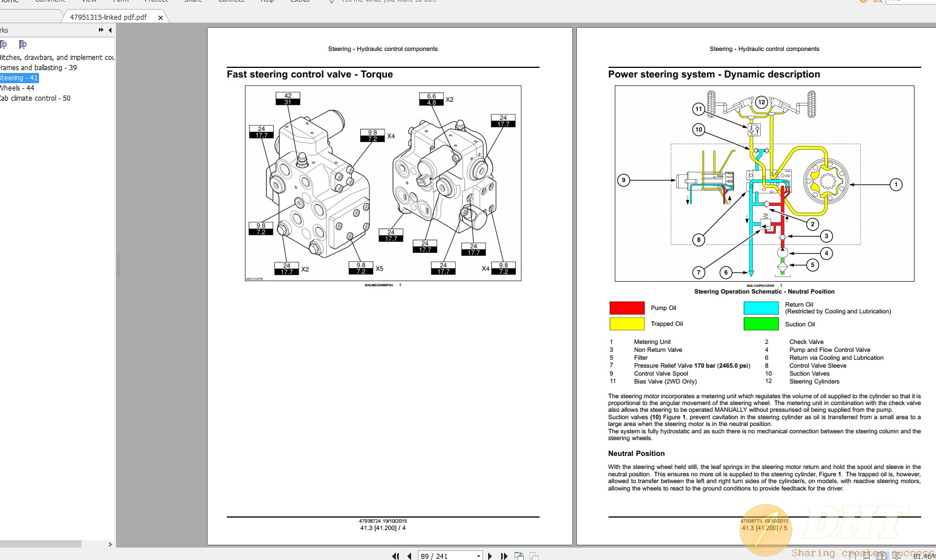
Task: Switch to the View menu
Action: pos(89,2)
